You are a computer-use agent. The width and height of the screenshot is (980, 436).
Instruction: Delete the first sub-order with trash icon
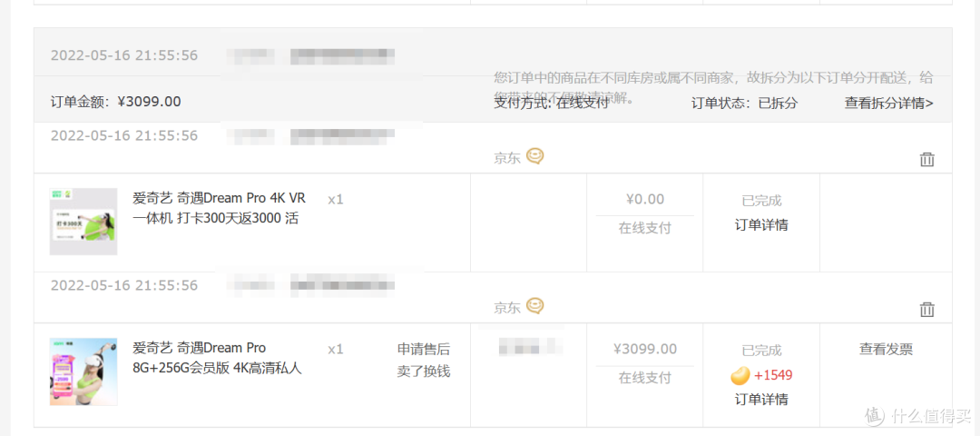[x=926, y=160]
